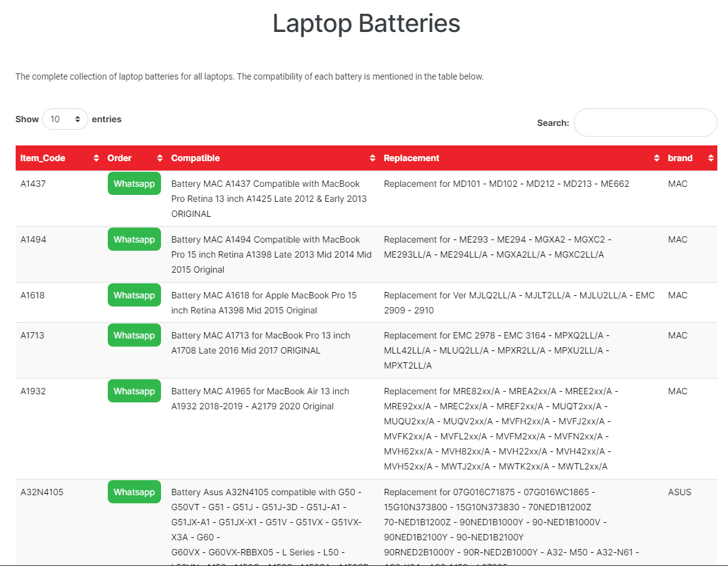The image size is (728, 566).
Task: Click 'Battery MAC A1437 Compatible' description
Action: 269,199
